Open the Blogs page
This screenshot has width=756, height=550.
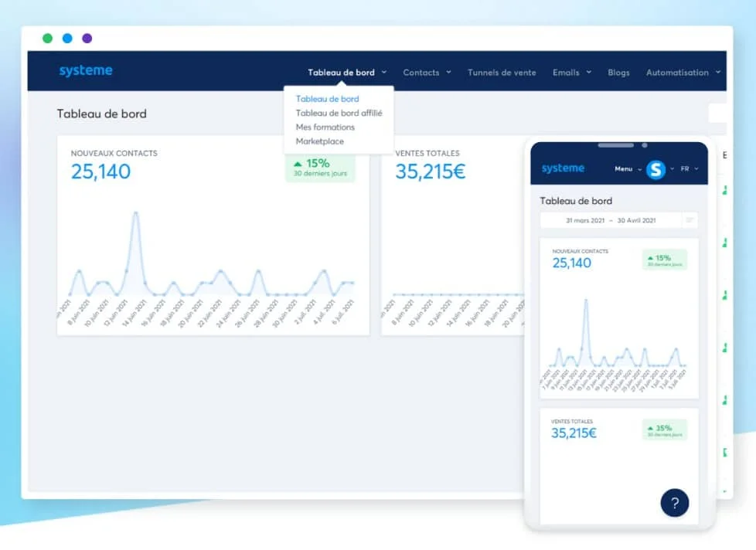coord(618,73)
